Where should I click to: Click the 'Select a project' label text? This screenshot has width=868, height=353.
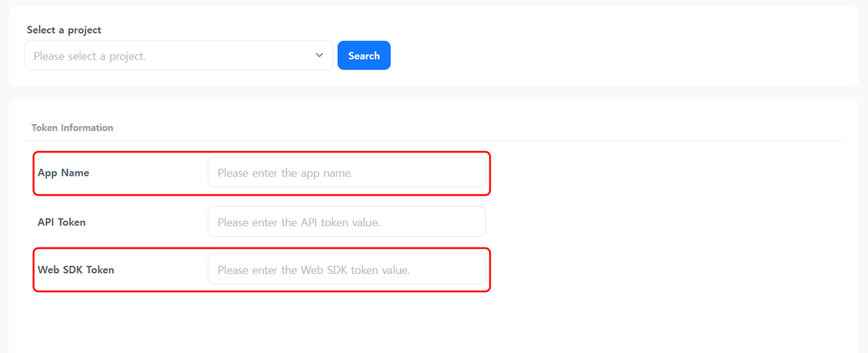coord(64,30)
